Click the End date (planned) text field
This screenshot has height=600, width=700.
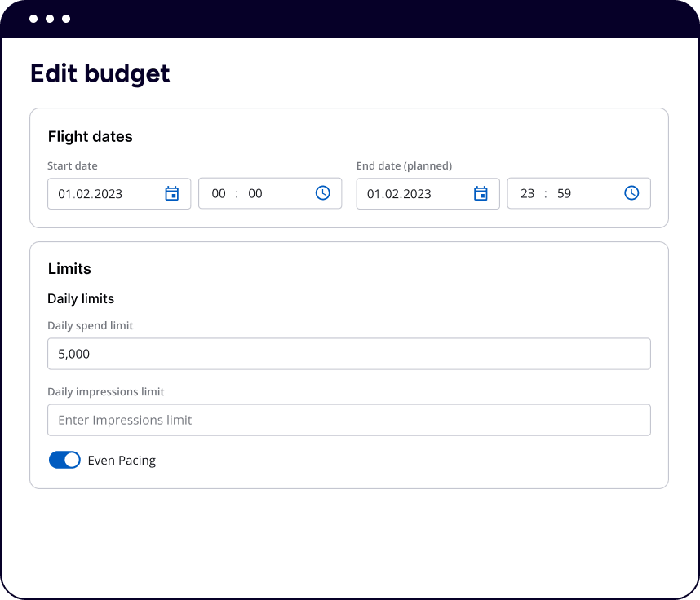[x=412, y=194]
